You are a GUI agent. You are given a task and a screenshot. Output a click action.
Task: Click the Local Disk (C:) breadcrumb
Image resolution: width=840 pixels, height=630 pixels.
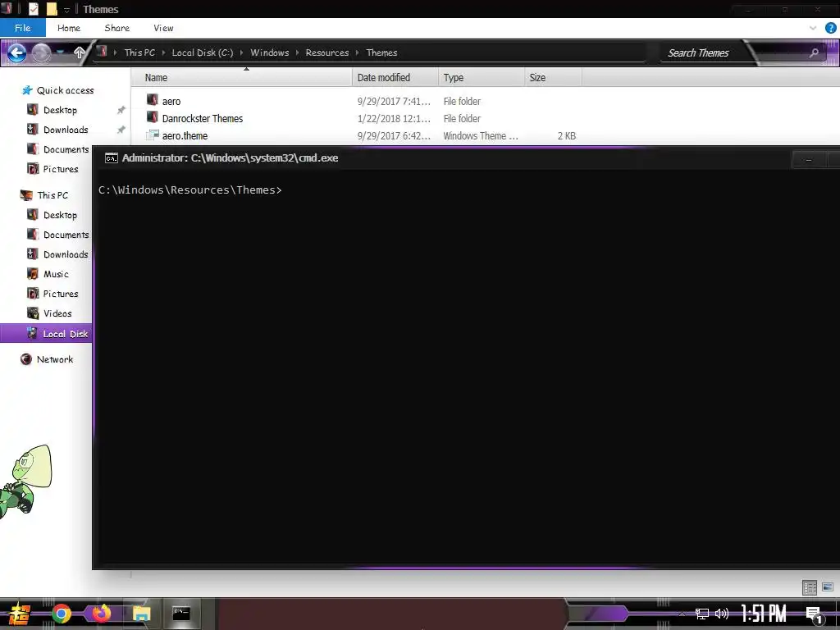coord(203,52)
